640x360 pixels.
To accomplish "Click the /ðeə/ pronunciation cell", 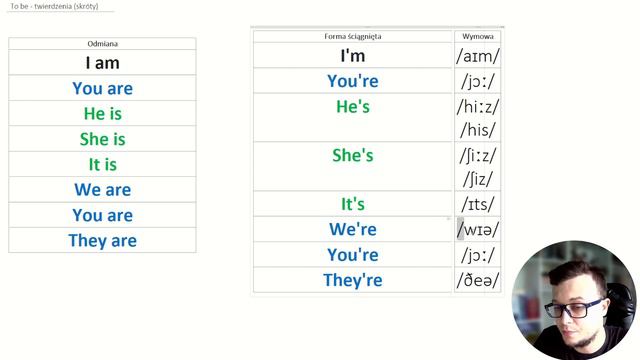I will 478,280.
